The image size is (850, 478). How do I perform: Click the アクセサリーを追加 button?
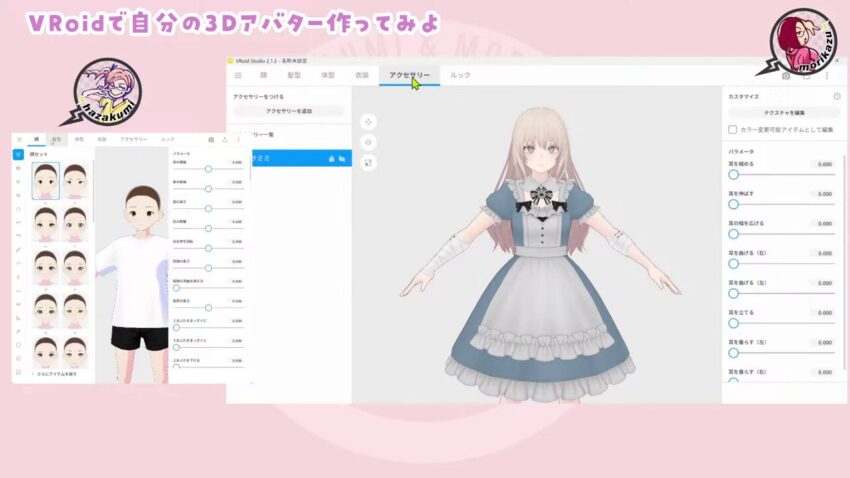point(289,111)
